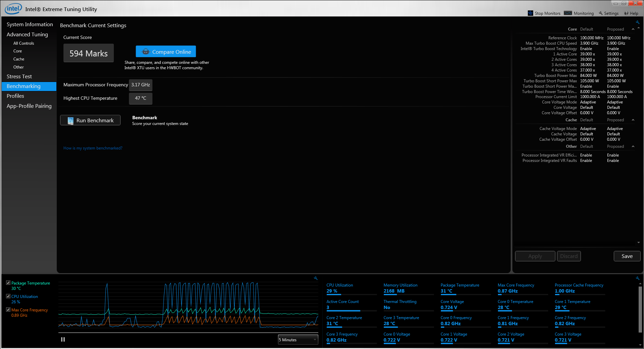The width and height of the screenshot is (644, 349).
Task: Collapse the Core settings section
Action: (x=633, y=29)
